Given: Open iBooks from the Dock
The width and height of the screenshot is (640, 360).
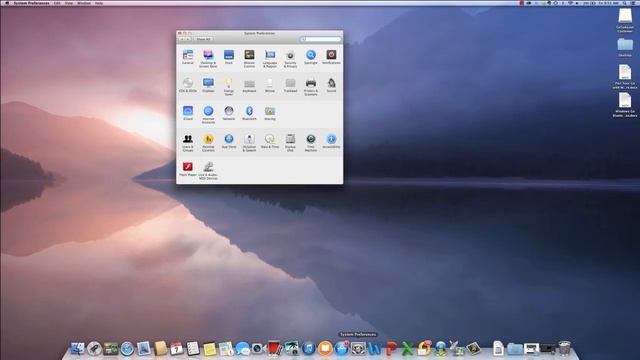Looking at the screenshot, I should click(325, 349).
